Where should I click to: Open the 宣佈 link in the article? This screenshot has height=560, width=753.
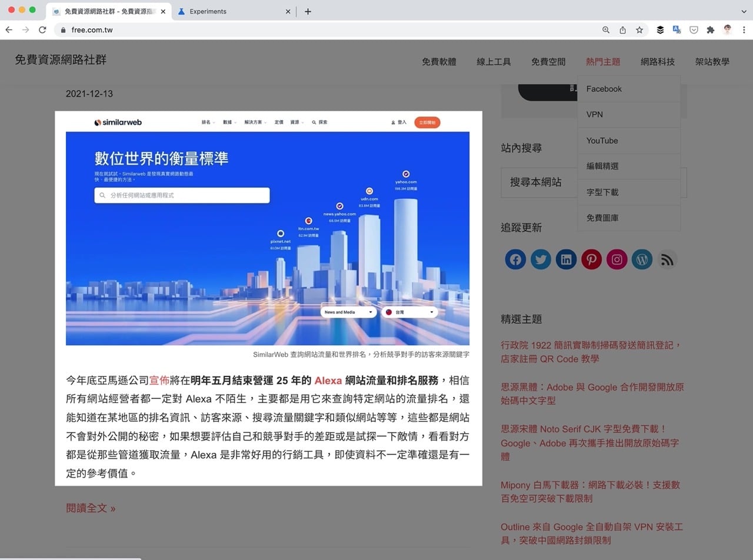tap(159, 381)
